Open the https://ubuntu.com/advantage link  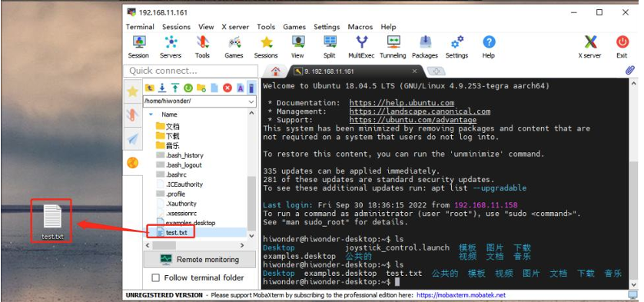[x=413, y=120]
